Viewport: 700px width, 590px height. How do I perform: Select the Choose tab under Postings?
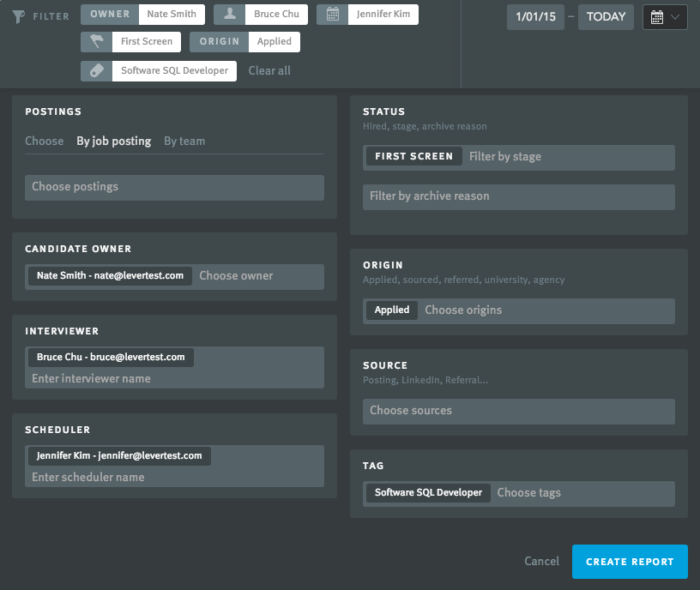(44, 141)
